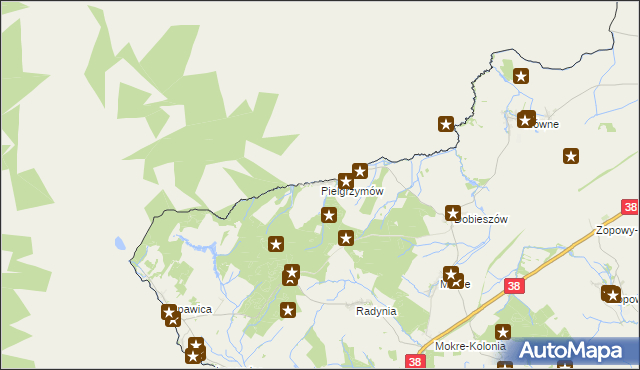The height and width of the screenshot is (370, 640).
Task: Click the Pielgrzymów town label
Action: (x=352, y=191)
